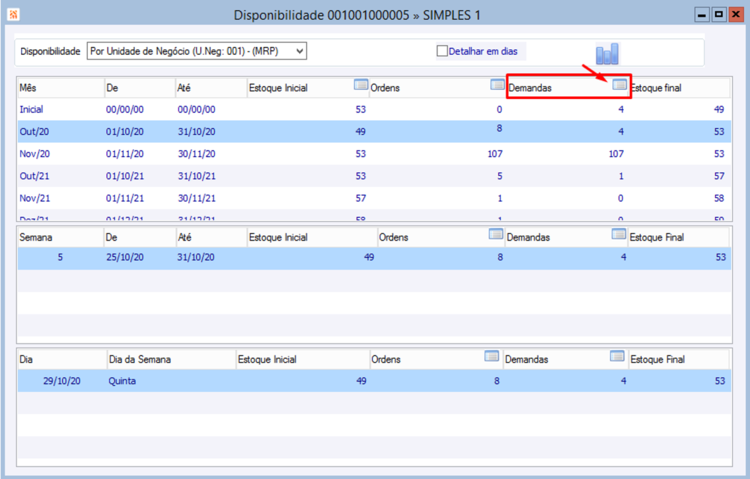Expand the Disponibilidade dropdown
The height and width of the screenshot is (479, 750).
299,51
